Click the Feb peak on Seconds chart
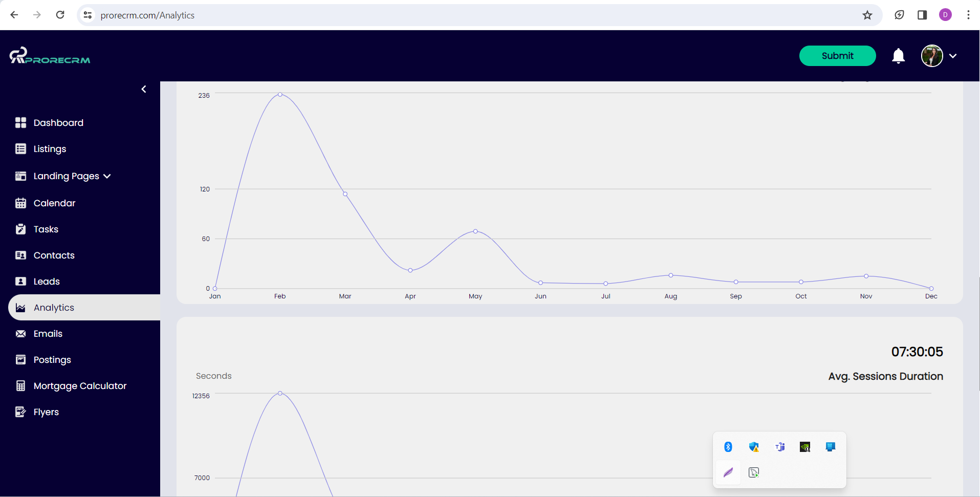This screenshot has height=497, width=980. pyautogui.click(x=280, y=393)
